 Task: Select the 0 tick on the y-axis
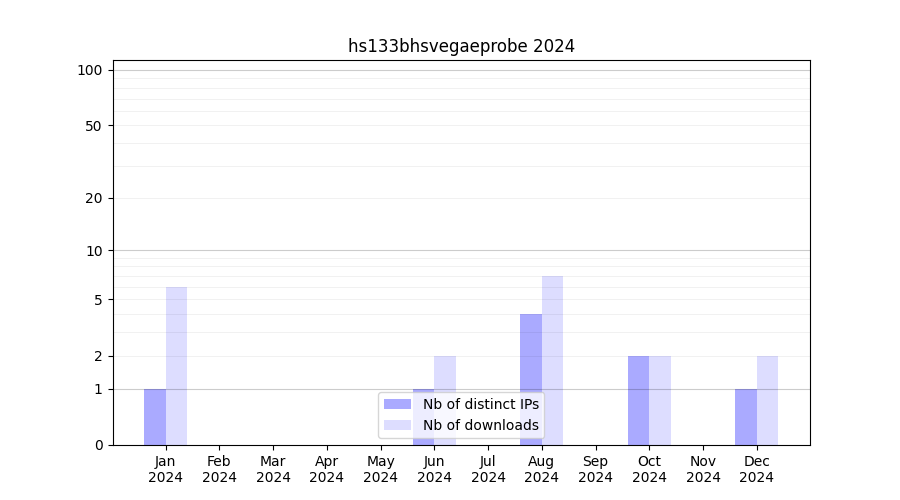[x=98, y=445]
